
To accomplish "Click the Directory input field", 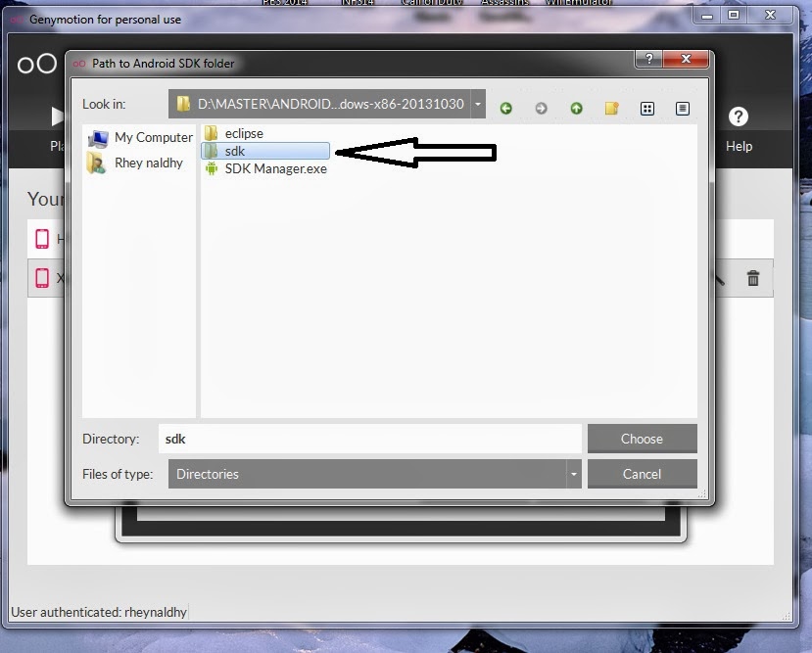I will pos(369,439).
